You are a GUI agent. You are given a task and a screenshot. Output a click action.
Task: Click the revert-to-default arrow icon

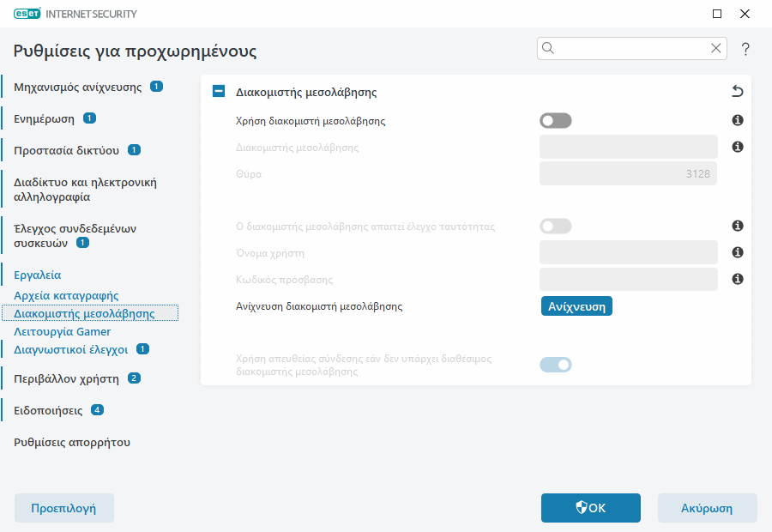(736, 91)
